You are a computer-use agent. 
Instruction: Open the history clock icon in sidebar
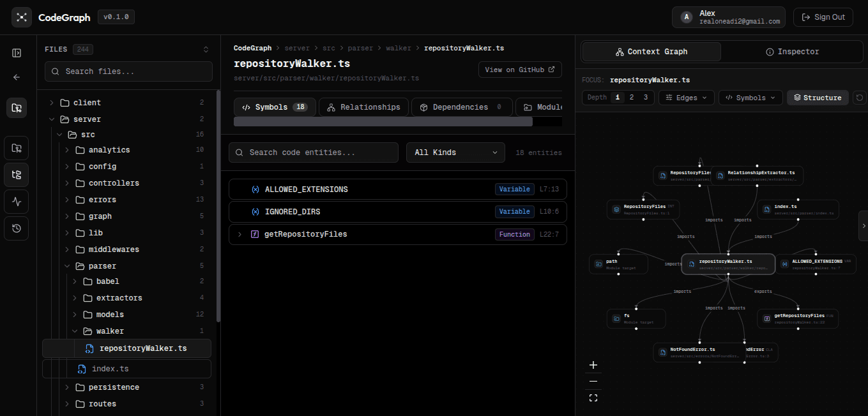[17, 228]
